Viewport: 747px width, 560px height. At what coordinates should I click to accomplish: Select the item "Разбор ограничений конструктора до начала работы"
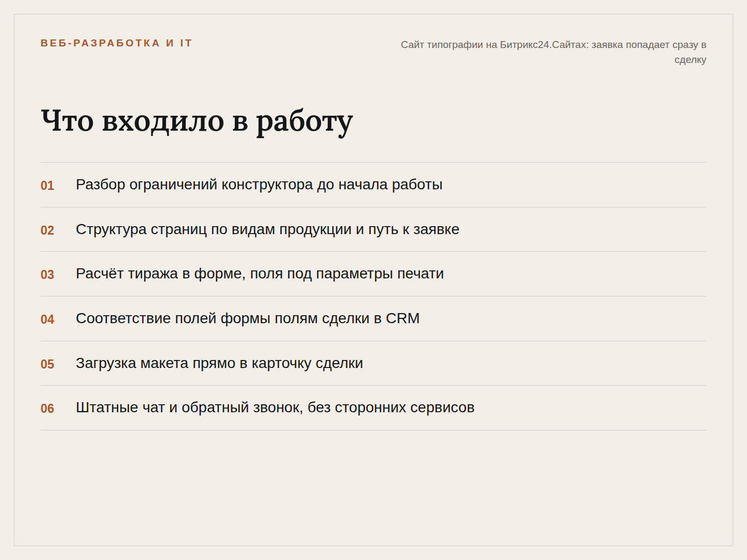[259, 185]
